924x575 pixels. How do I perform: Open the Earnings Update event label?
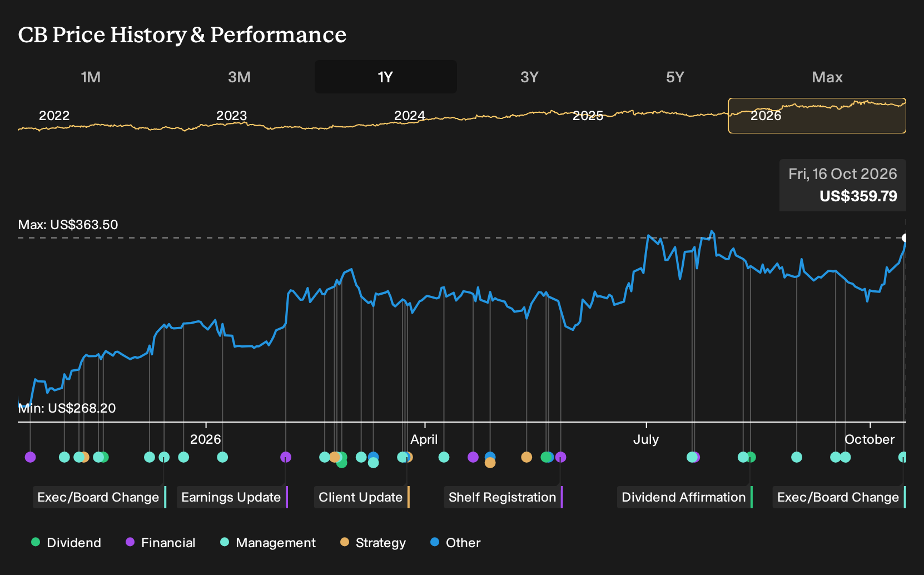point(232,497)
